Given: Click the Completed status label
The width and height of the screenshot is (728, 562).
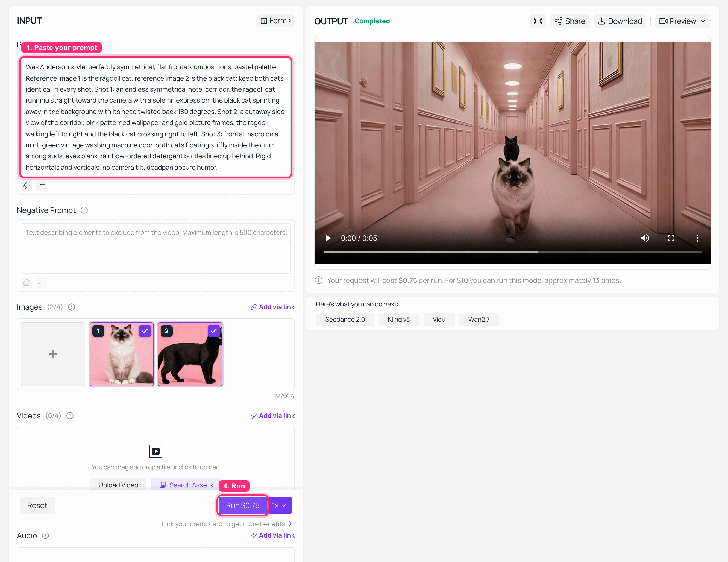Looking at the screenshot, I should click(x=372, y=21).
